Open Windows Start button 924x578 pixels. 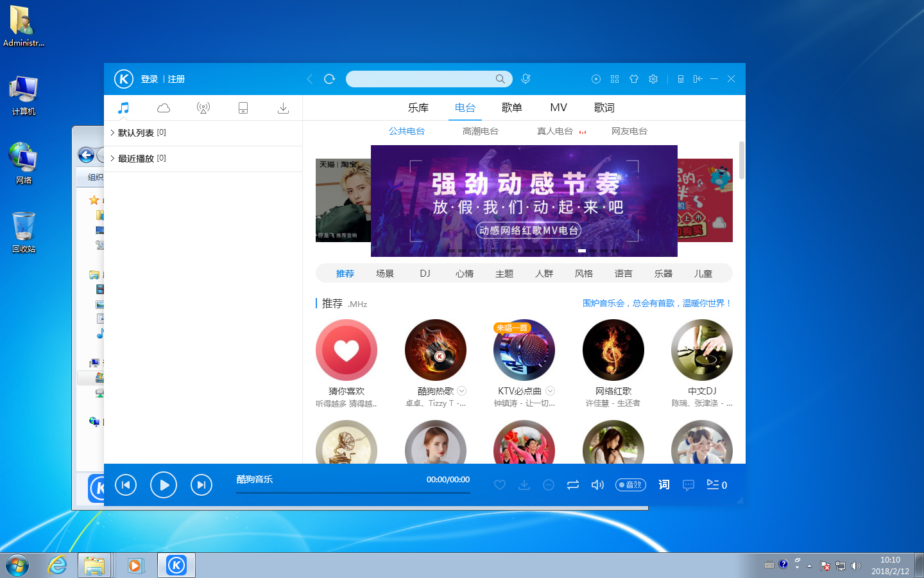click(17, 566)
